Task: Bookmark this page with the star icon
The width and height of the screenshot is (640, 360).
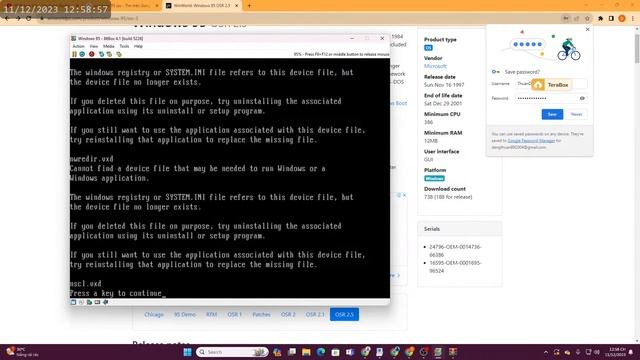Action: tap(587, 18)
